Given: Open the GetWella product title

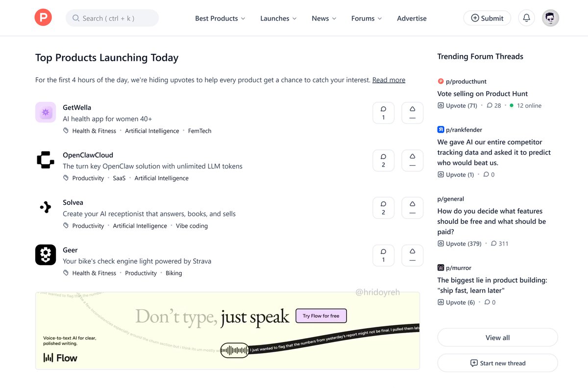Looking at the screenshot, I should pos(77,107).
